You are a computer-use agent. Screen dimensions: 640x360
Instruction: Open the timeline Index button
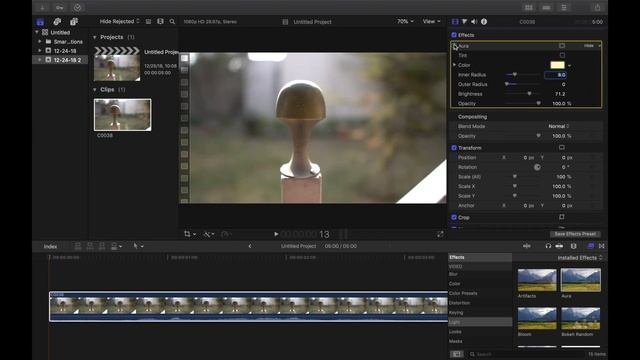pos(51,246)
